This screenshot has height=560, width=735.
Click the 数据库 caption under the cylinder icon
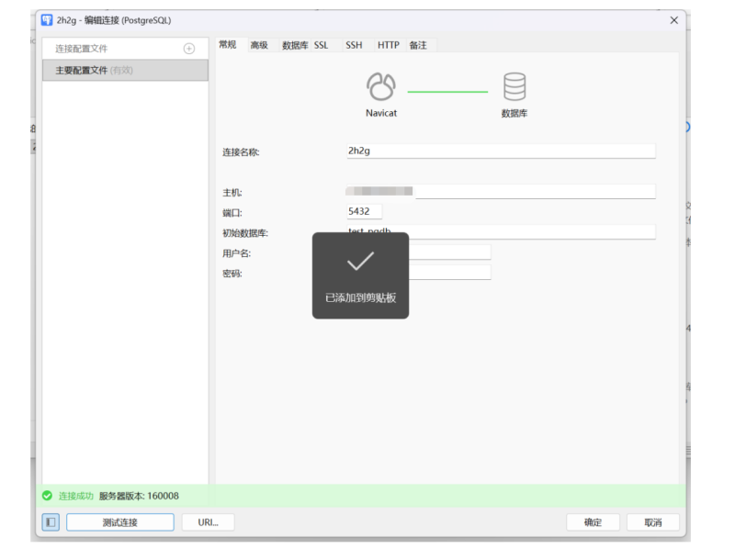coord(514,113)
